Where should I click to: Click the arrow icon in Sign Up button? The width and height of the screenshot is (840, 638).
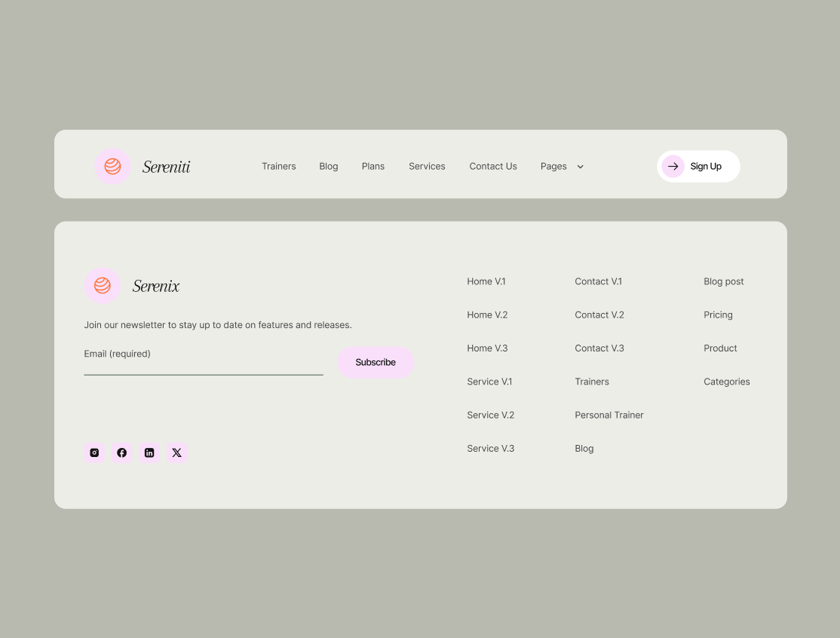coord(673,167)
